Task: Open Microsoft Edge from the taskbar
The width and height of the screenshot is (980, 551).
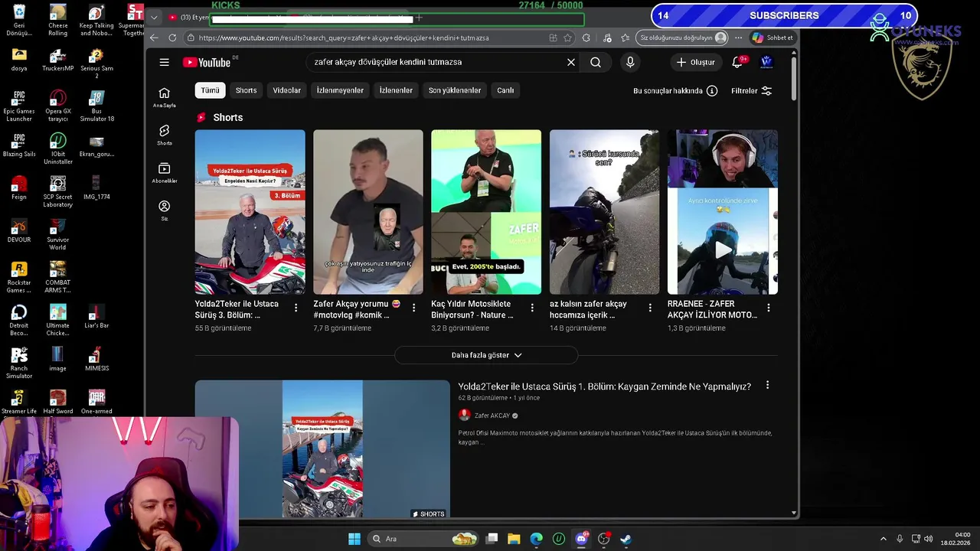Action: point(536,539)
